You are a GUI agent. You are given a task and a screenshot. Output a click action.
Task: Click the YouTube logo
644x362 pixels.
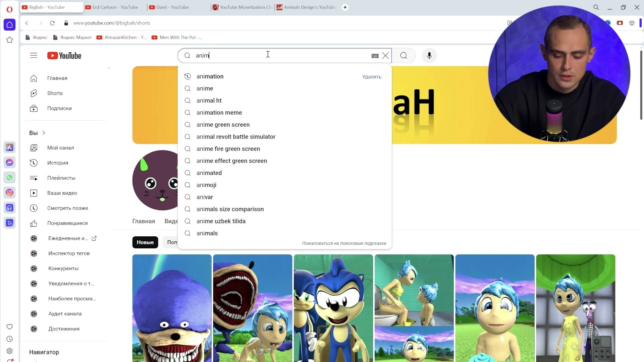click(x=64, y=56)
